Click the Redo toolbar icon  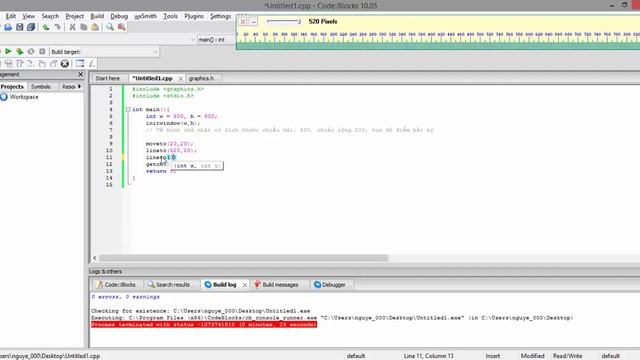(x=58, y=27)
